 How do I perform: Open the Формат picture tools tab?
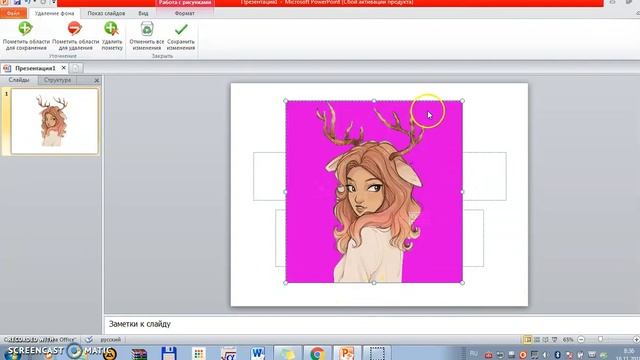(x=184, y=13)
